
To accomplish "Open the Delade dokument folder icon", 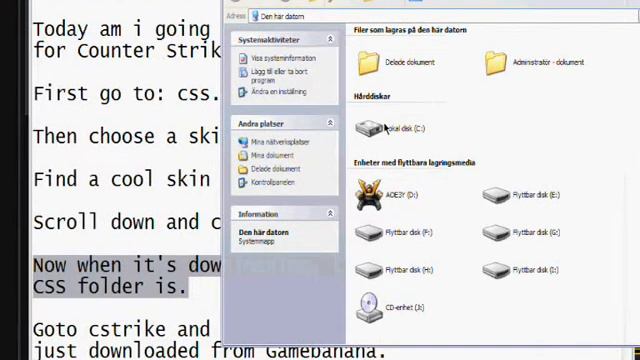I will click(368, 63).
